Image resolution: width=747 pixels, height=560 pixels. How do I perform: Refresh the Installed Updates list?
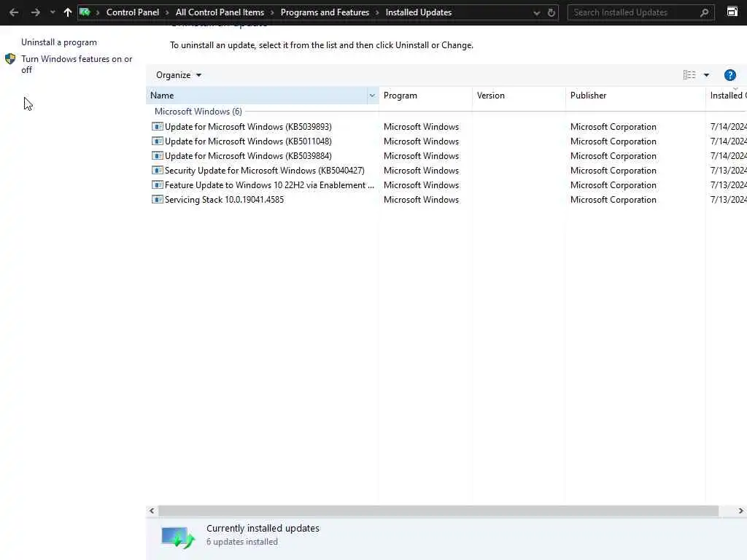[551, 13]
